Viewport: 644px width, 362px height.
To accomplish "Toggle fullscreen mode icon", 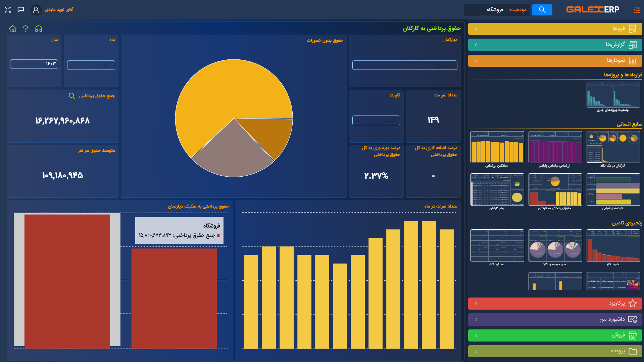I will [8, 10].
